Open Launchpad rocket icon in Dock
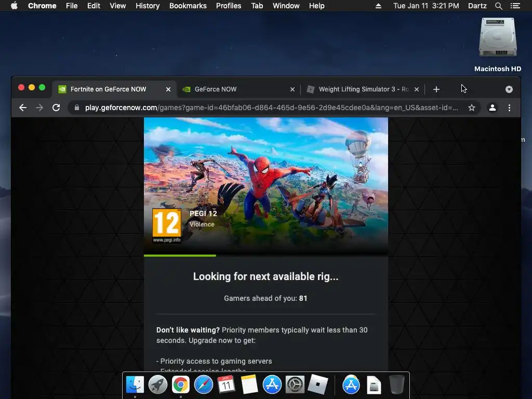 tap(158, 385)
